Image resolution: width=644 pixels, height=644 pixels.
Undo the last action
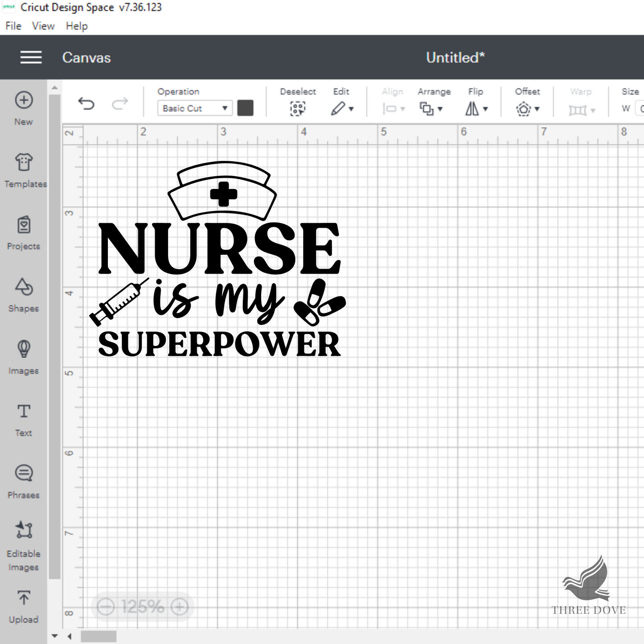point(86,104)
